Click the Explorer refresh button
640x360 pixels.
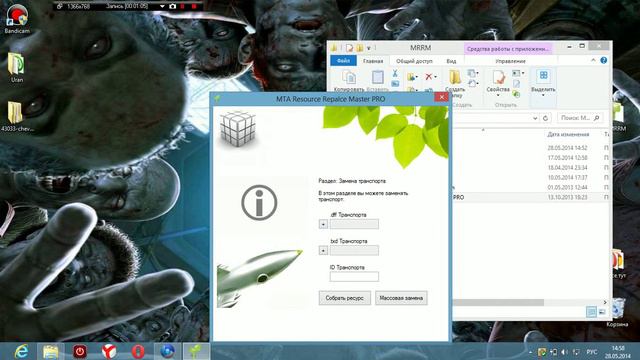click(x=545, y=118)
